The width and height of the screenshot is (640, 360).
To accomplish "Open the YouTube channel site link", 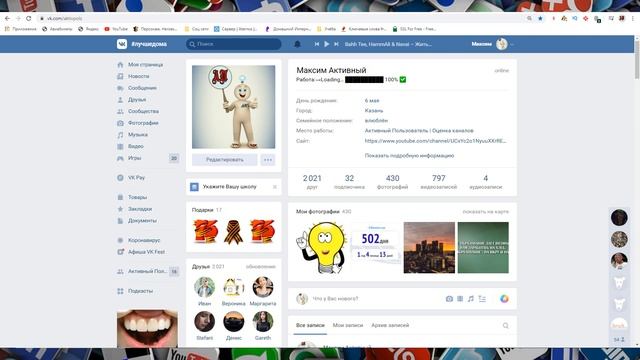I will [x=436, y=141].
